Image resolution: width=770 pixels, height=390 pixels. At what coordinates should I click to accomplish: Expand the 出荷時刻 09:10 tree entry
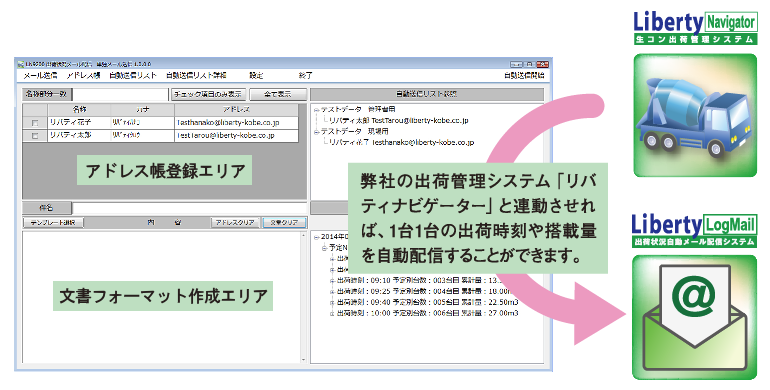pyautogui.click(x=332, y=280)
